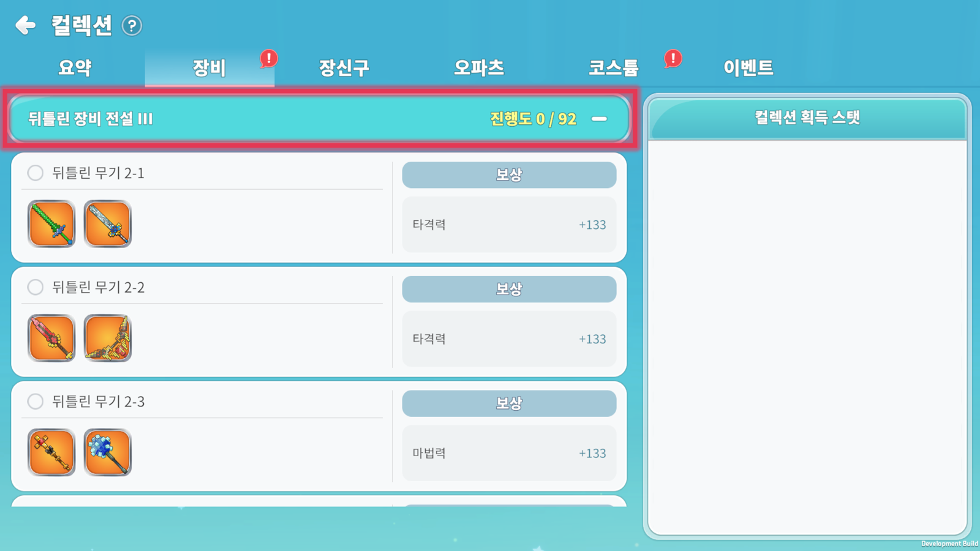Toggle the 뒤틀린 무기 2-2 radio circle
Screen dimensions: 980x551
click(x=36, y=287)
